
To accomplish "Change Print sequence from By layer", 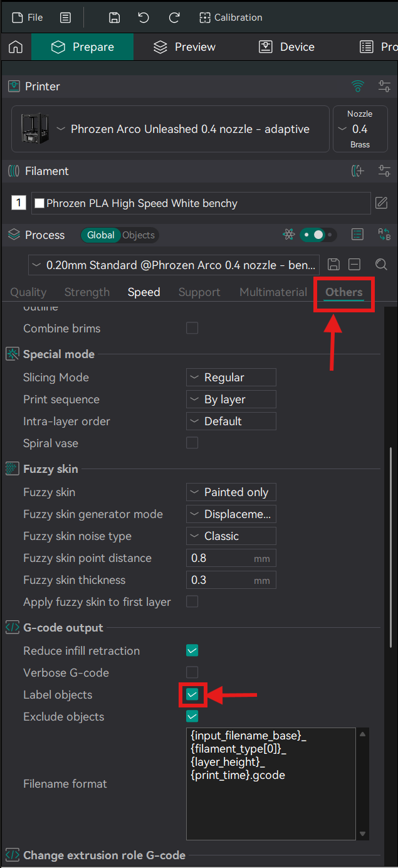I will pyautogui.click(x=231, y=400).
